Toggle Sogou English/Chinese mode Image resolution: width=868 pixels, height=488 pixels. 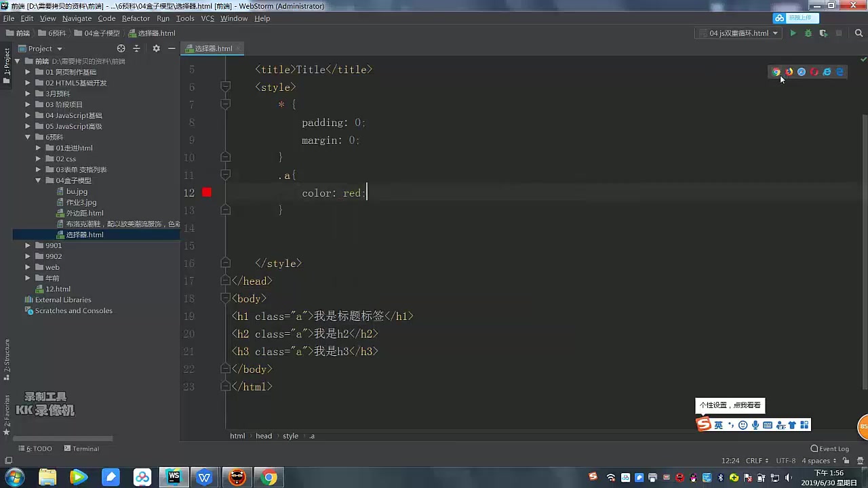pyautogui.click(x=718, y=425)
